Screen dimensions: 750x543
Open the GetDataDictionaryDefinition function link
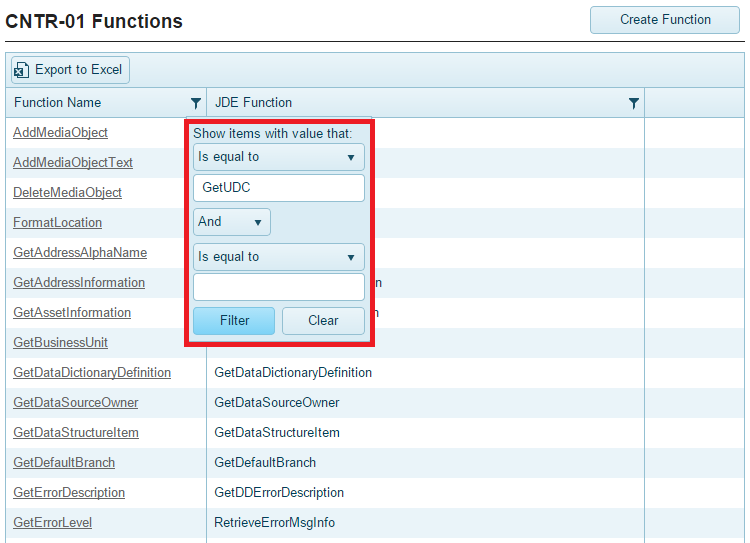[x=92, y=373]
